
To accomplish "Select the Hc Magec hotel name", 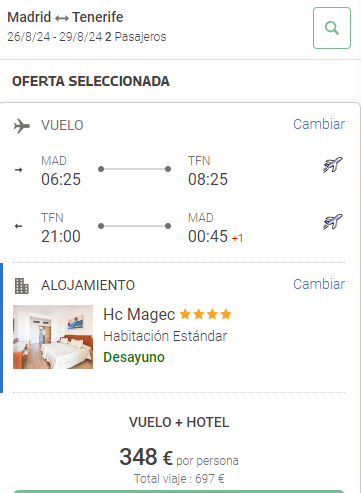I will tap(139, 314).
